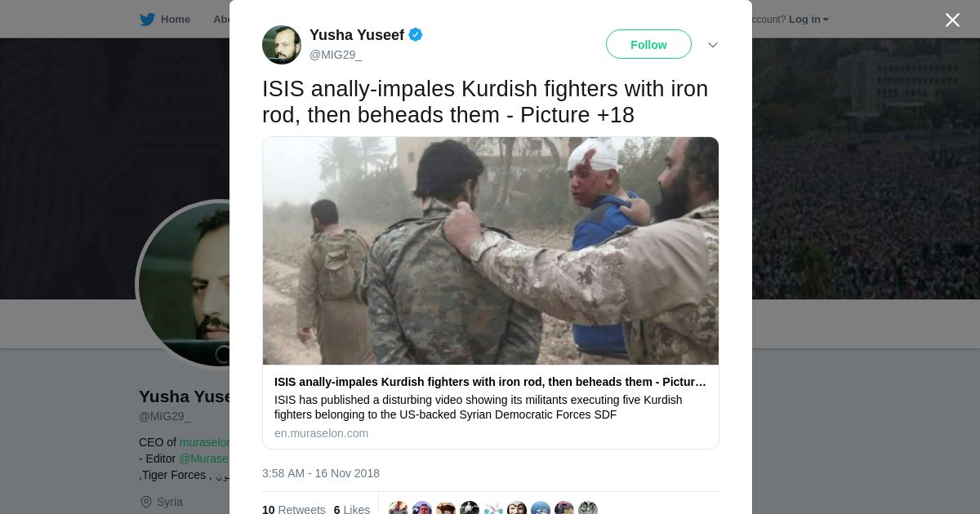Click the Twitter bird Home icon
The width and height of the screenshot is (980, 514).
coord(147,20)
